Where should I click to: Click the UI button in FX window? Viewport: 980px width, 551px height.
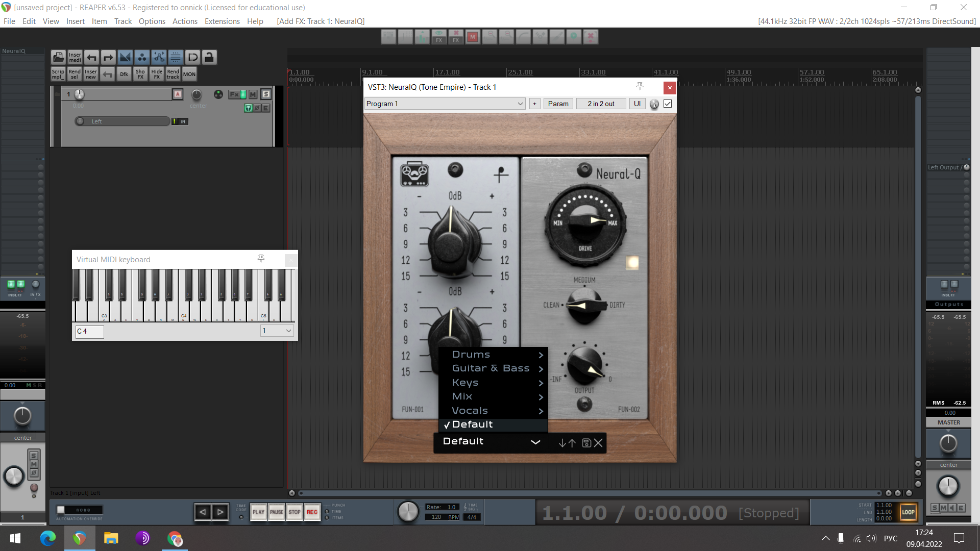click(637, 104)
